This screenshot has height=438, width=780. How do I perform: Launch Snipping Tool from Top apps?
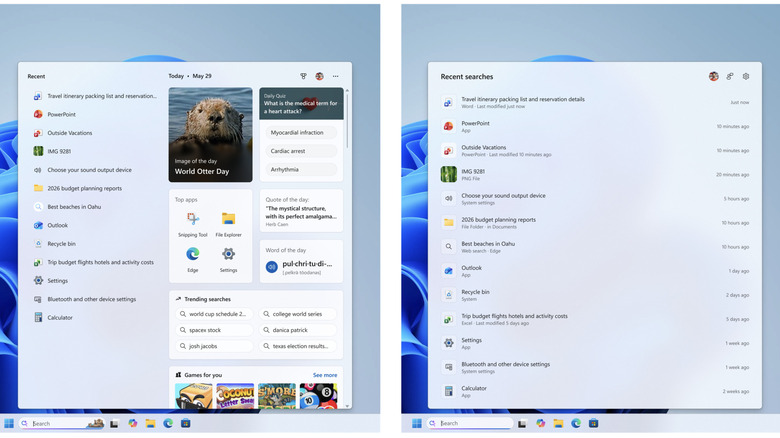coord(193,224)
